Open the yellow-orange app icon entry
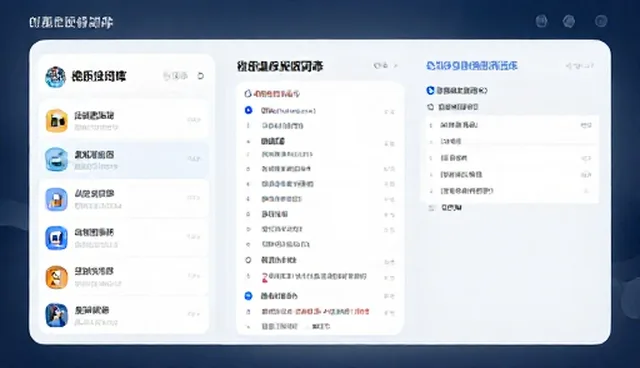The image size is (640, 368). pyautogui.click(x=56, y=120)
